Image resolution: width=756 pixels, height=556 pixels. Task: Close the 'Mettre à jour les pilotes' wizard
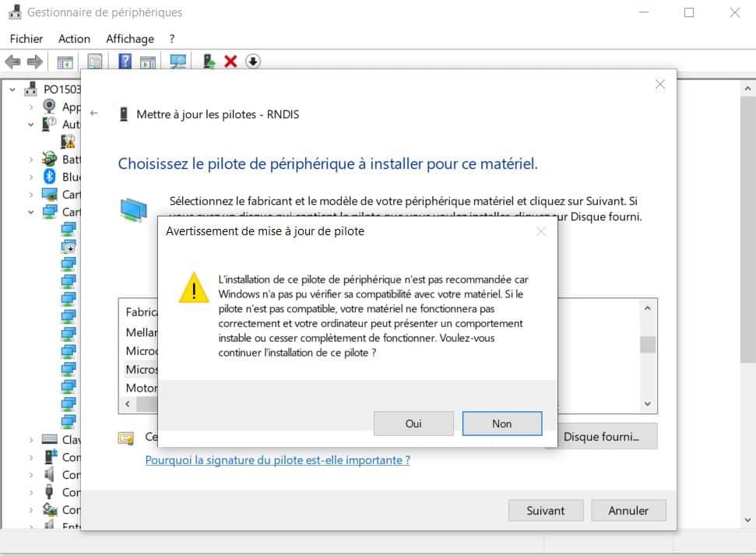click(660, 84)
